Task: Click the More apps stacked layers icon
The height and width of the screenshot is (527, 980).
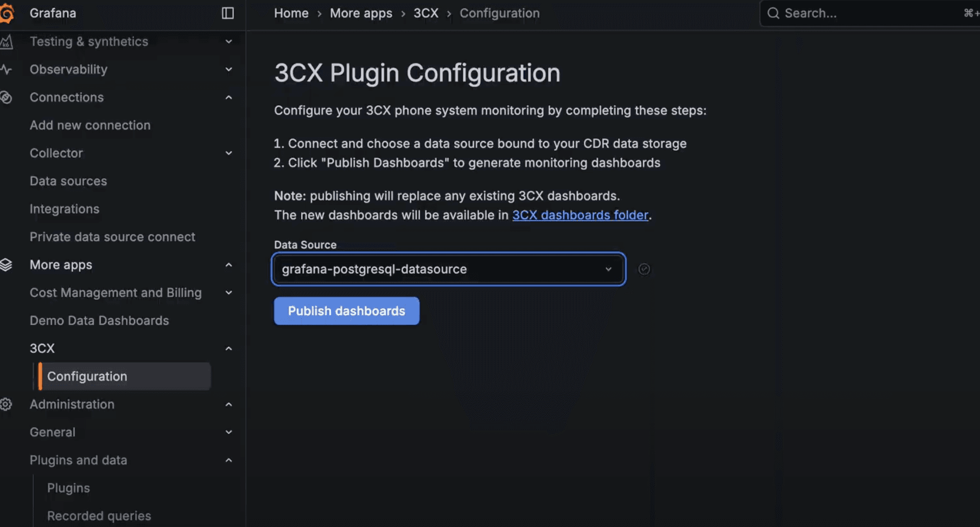Action: [x=8, y=265]
